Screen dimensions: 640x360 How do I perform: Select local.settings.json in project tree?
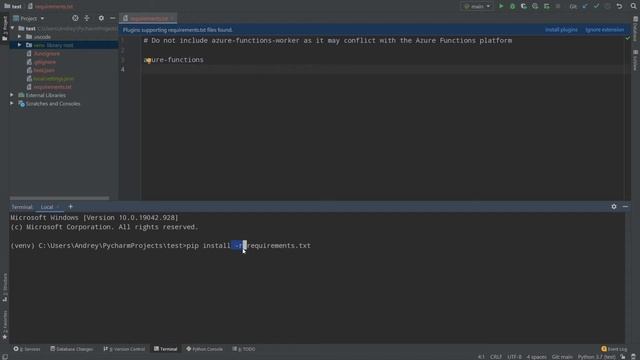[x=53, y=79]
